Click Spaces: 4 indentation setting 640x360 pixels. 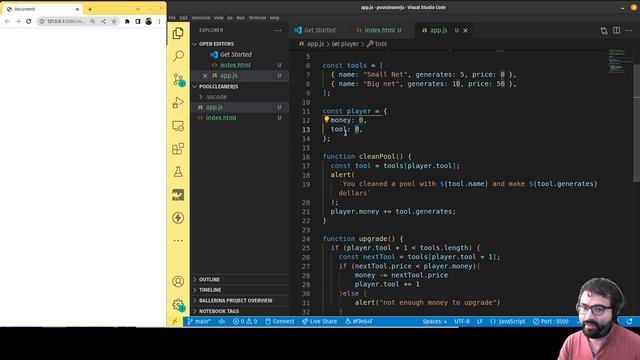tap(434, 321)
